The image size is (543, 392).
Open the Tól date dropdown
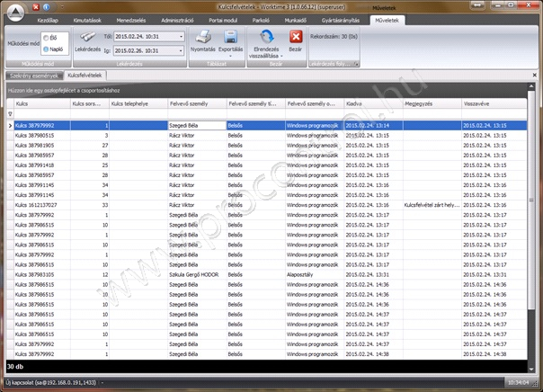click(181, 37)
